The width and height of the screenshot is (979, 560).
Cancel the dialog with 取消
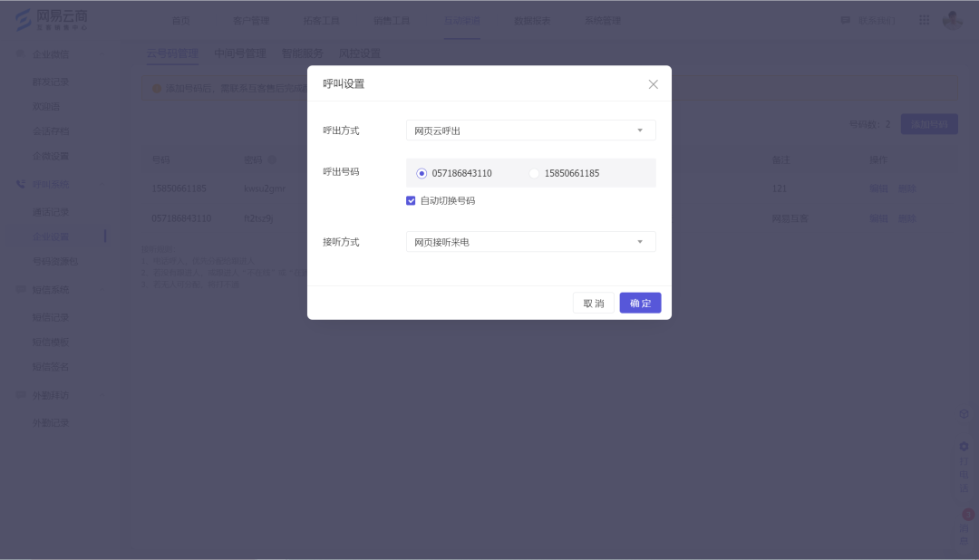594,303
